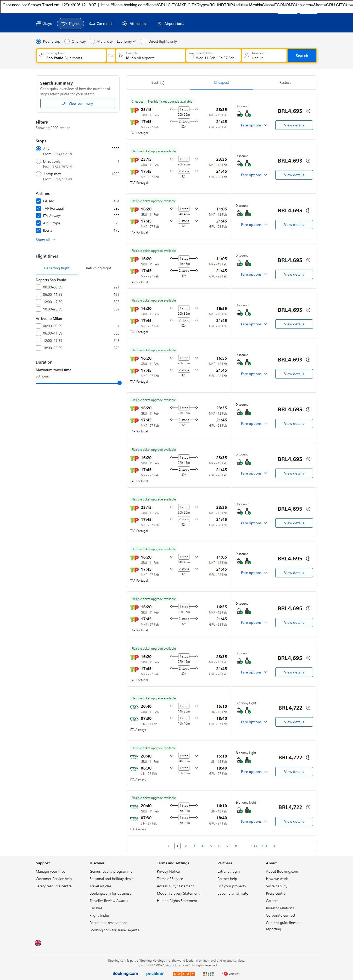Expand the Show all airlines list
Screen dimensions: 353x980
tap(45, 240)
